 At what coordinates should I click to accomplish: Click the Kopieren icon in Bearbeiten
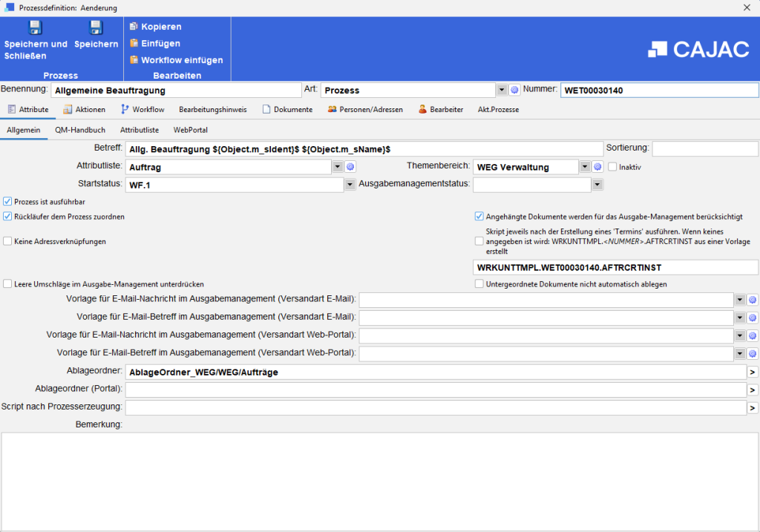pyautogui.click(x=134, y=27)
